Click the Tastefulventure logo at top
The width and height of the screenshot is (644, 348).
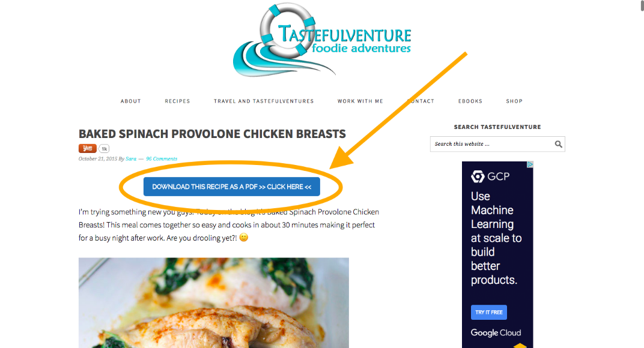(x=322, y=40)
